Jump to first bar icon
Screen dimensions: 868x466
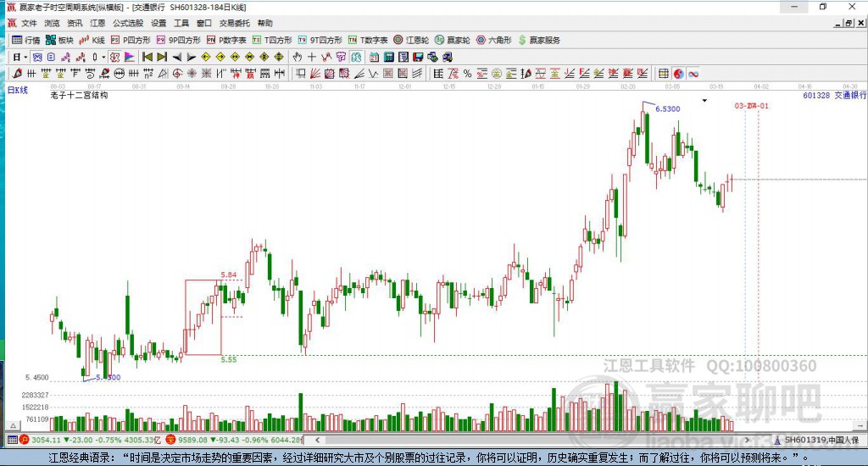coord(147,57)
